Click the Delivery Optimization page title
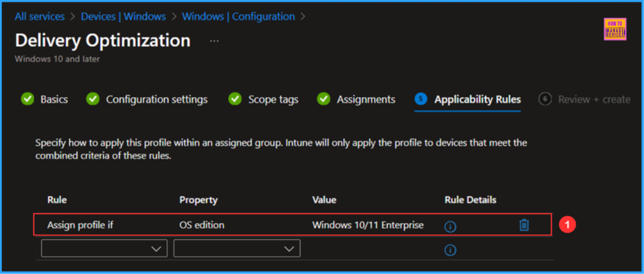 pyautogui.click(x=103, y=41)
